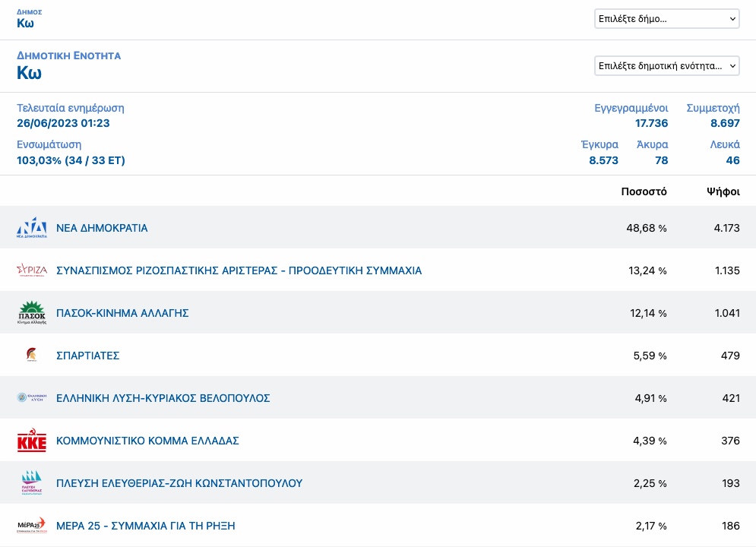Click the 'Άκυρα' label
Screen dimensions: 756x547
coord(653,144)
